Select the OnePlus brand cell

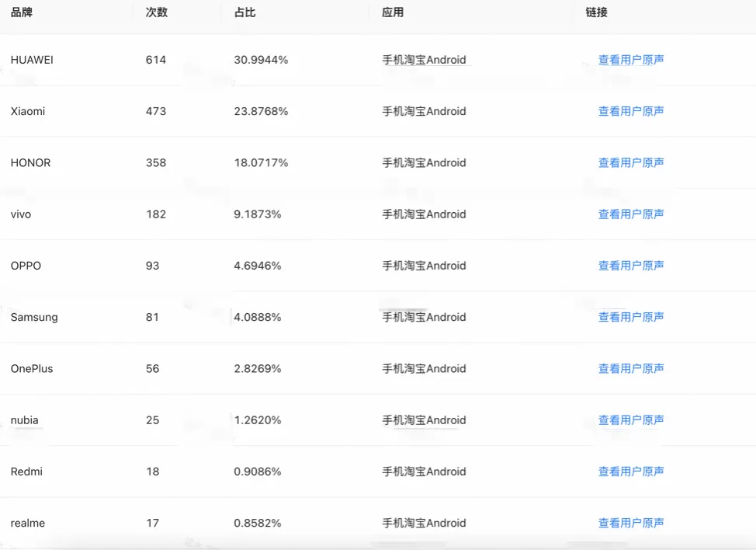pyautogui.click(x=32, y=368)
